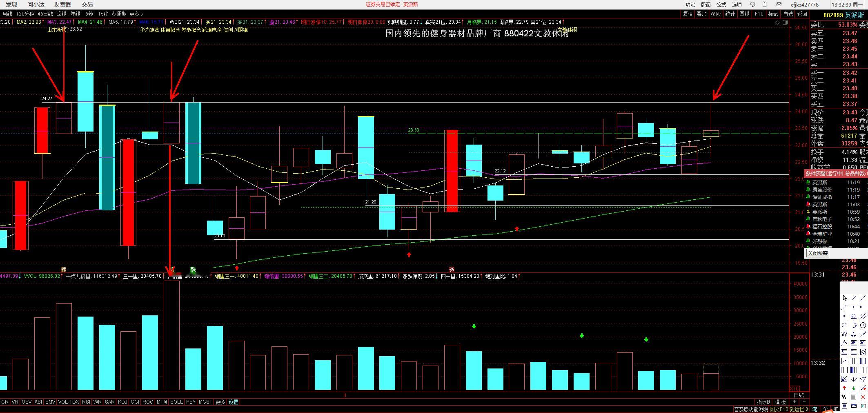Choose the fan lines drawing tool
Viewport: 868px width, 413px height.
pyautogui.click(x=844, y=380)
